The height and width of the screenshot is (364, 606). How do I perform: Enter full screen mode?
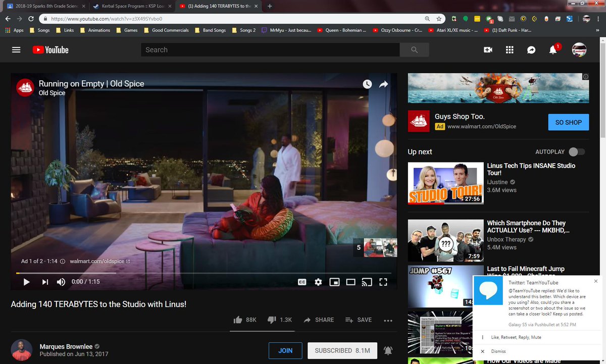(383, 282)
